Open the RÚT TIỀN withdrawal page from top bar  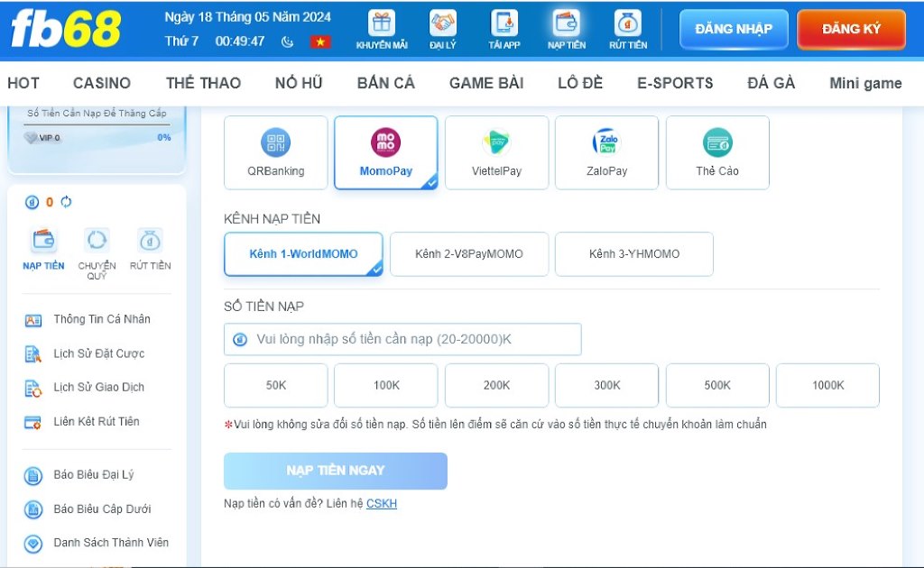(627, 27)
